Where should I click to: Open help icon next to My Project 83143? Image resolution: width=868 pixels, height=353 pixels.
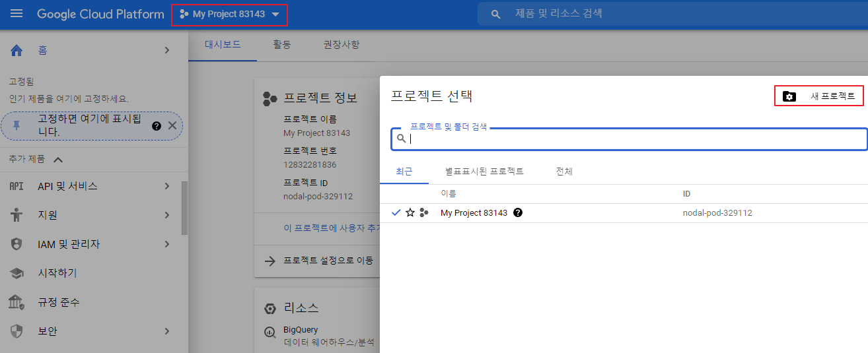(518, 212)
